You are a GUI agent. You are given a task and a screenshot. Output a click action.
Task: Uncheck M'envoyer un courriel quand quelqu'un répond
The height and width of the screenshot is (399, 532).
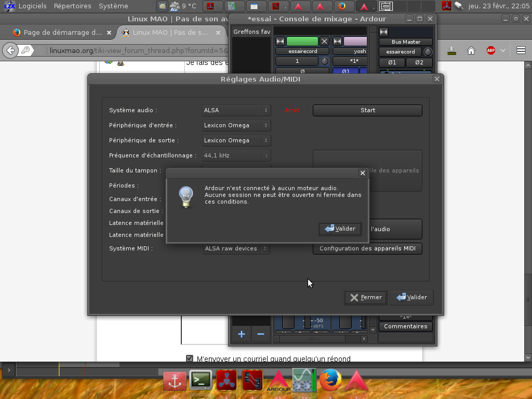(190, 358)
